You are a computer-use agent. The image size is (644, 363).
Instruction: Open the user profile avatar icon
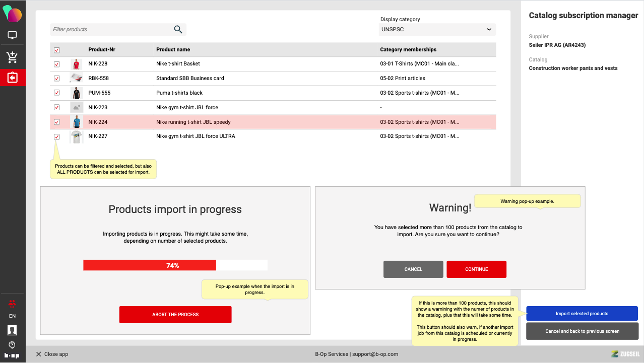(13, 330)
